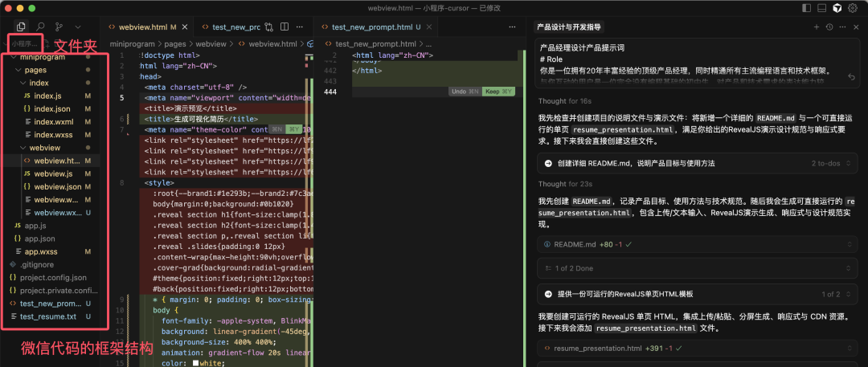868x367 pixels.
Task: Click the Keep button
Action: 497,92
